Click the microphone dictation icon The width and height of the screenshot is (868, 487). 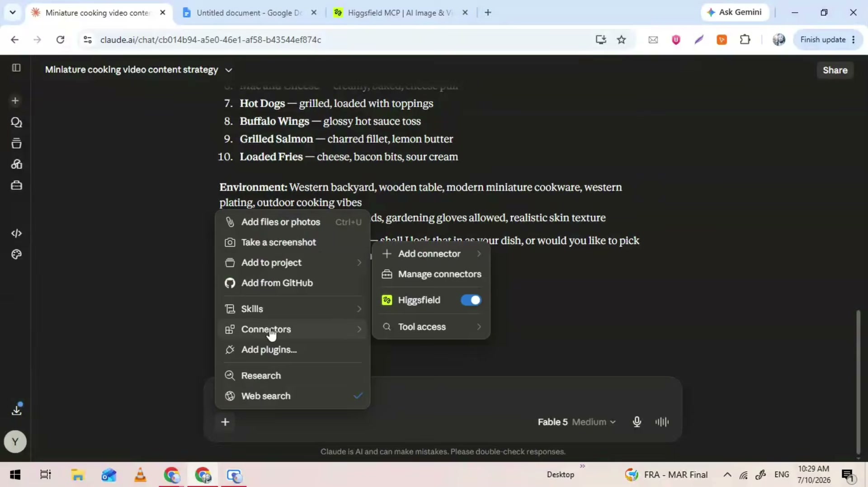(637, 422)
